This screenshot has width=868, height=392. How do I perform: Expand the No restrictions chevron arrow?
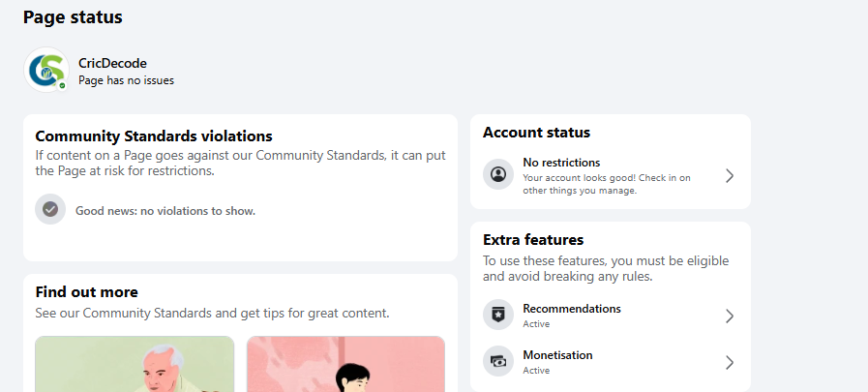(x=730, y=175)
